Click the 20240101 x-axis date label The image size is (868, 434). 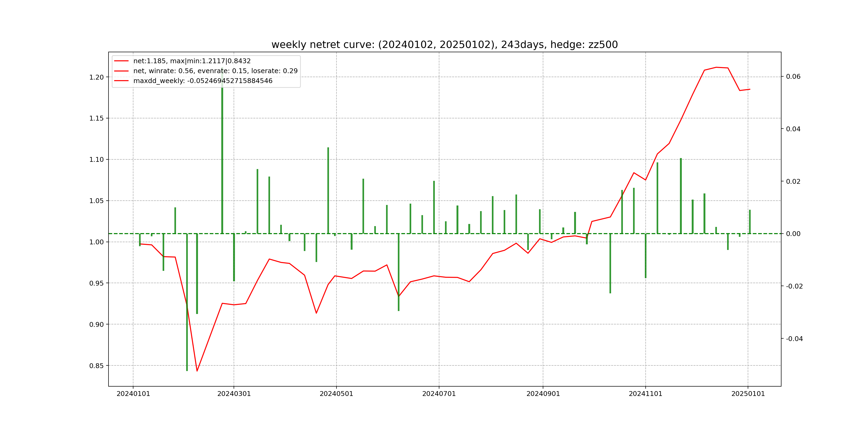click(x=133, y=394)
